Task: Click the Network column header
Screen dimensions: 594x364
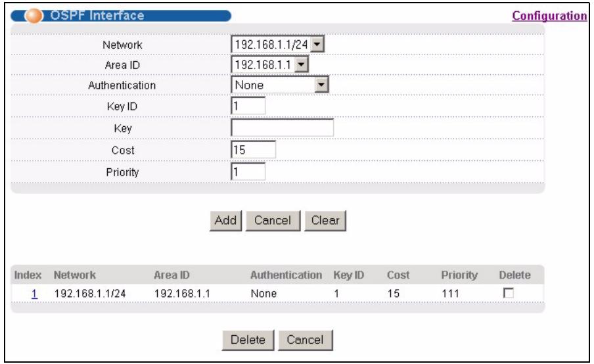Action: pos(75,275)
